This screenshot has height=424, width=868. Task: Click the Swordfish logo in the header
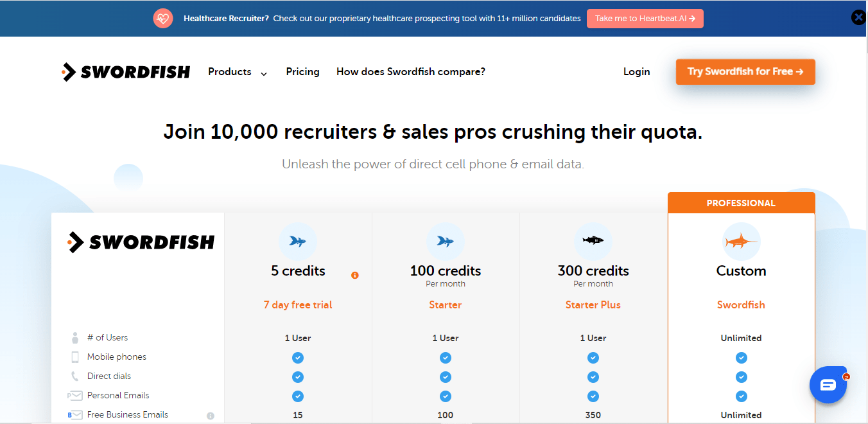click(x=126, y=72)
